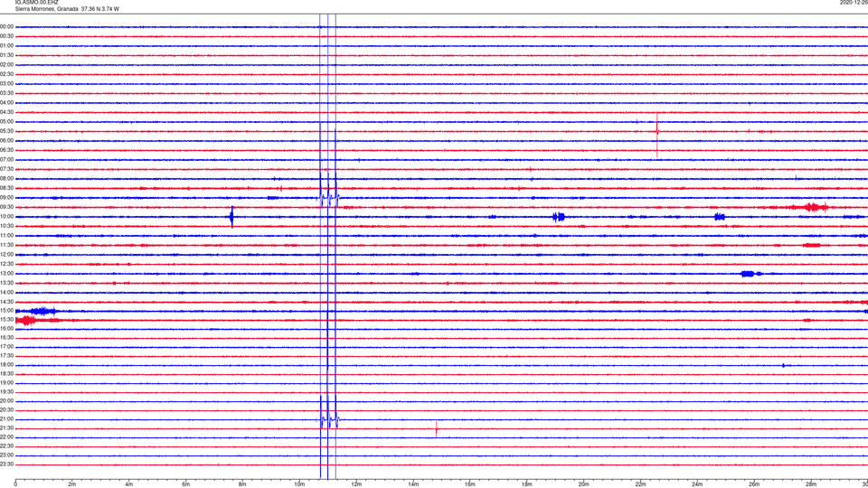Click the 07:00 row label
Viewport: 868px width, 488px height.
click(6, 159)
